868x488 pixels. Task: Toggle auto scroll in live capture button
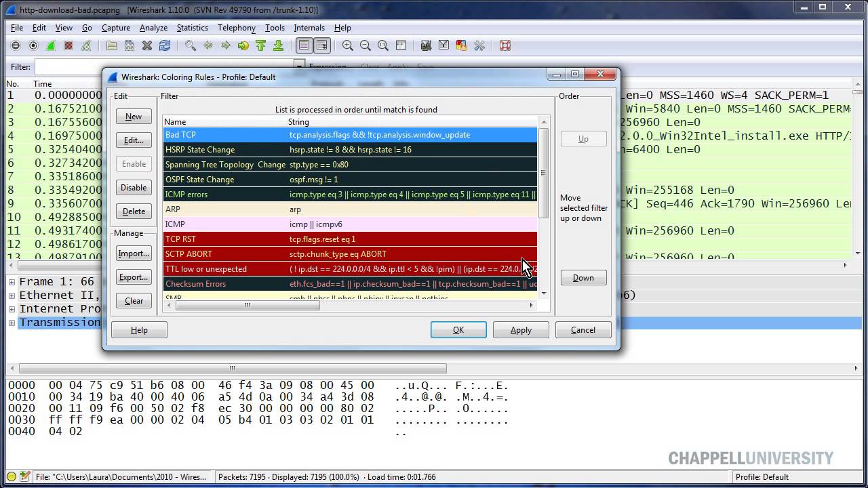coord(322,45)
